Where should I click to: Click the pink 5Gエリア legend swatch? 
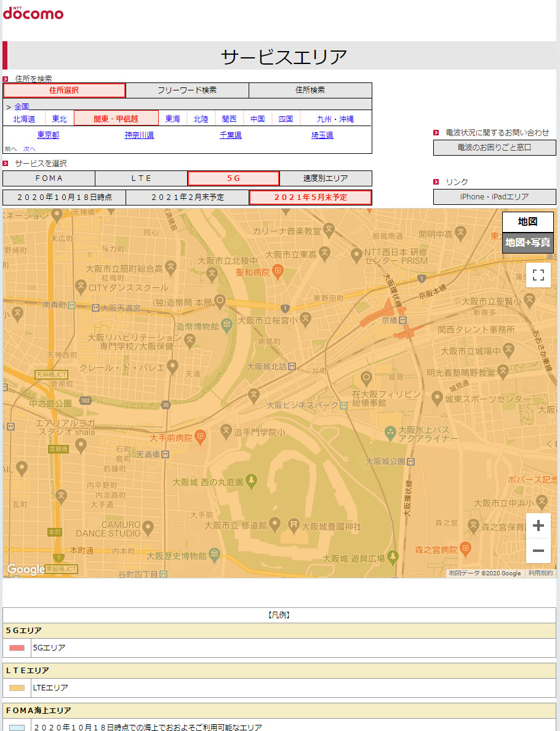[x=17, y=648]
